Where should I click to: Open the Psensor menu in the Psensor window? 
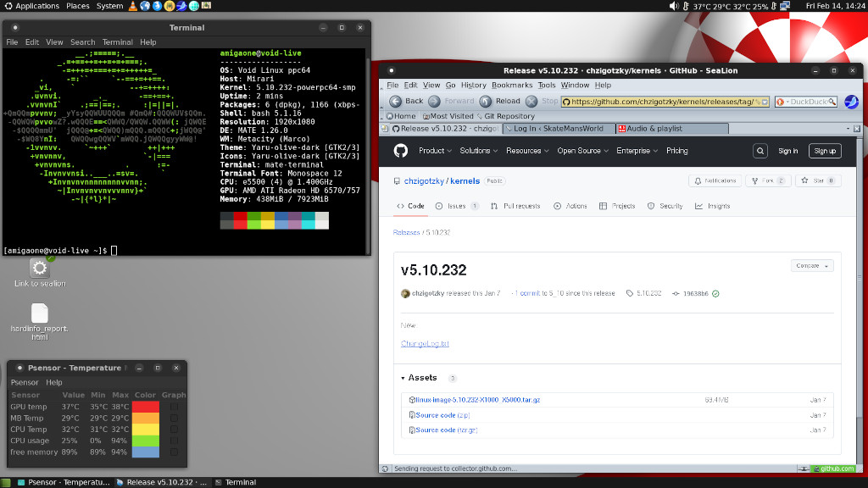pyautogui.click(x=25, y=382)
